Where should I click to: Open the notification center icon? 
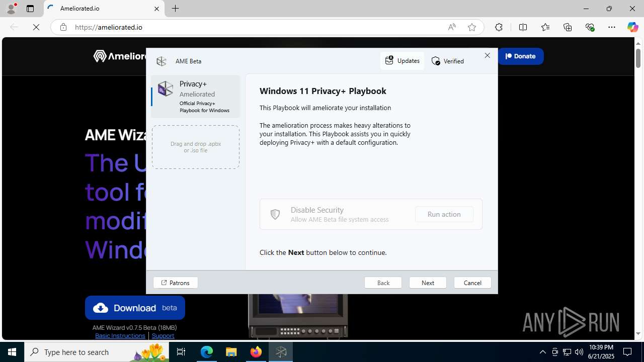coord(627,352)
